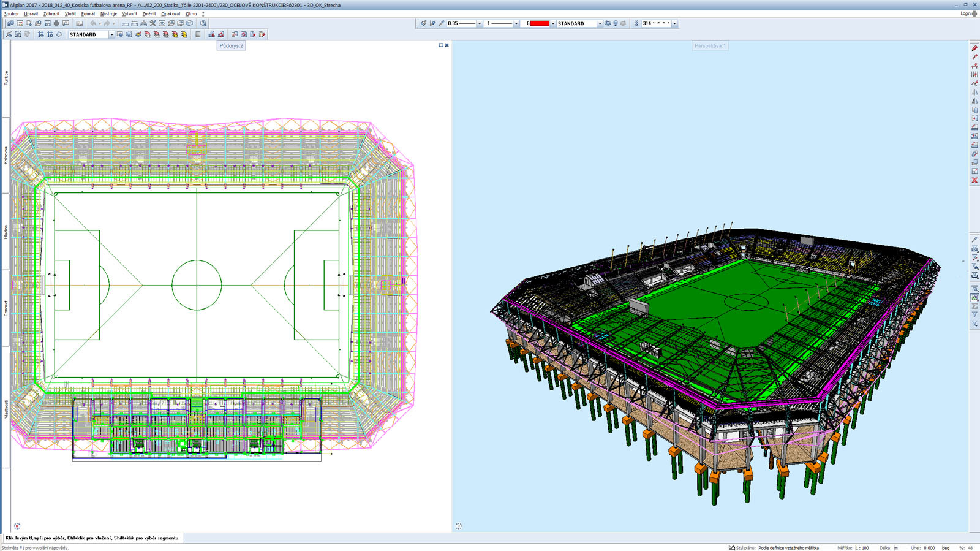Image resolution: width=980 pixels, height=551 pixels.
Task: Click the light bulb layer visibility icon
Action: [x=616, y=23]
